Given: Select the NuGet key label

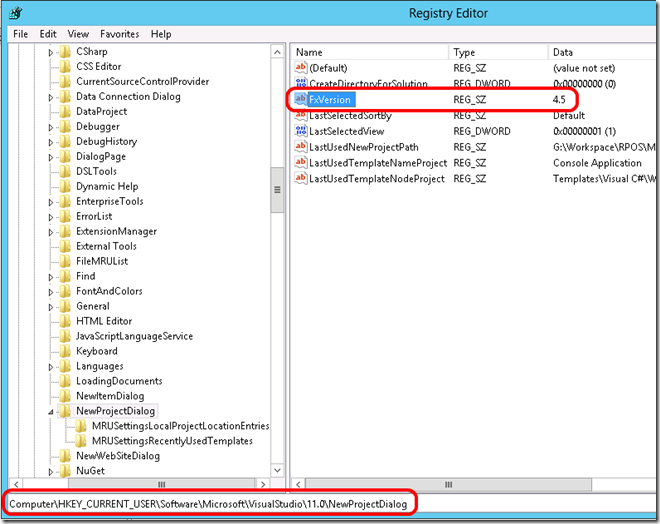Looking at the screenshot, I should (x=90, y=471).
